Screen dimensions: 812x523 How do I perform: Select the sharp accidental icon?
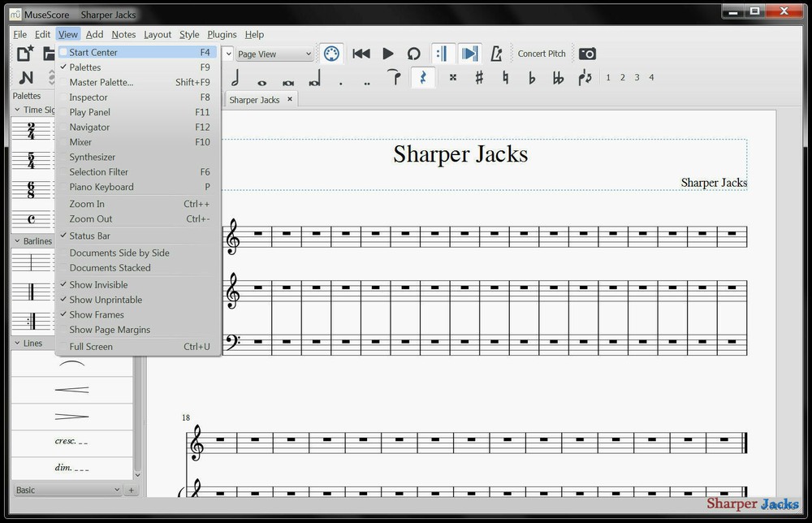[477, 77]
